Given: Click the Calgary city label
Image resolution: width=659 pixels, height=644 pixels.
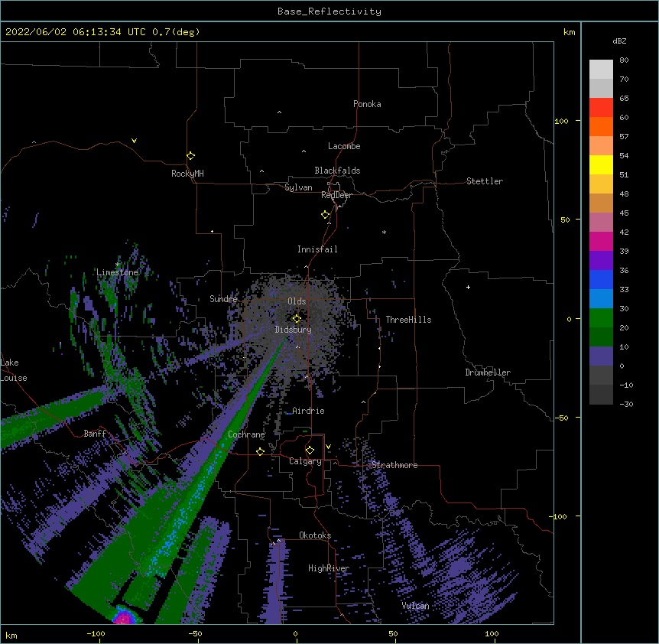Looking at the screenshot, I should (x=305, y=461).
